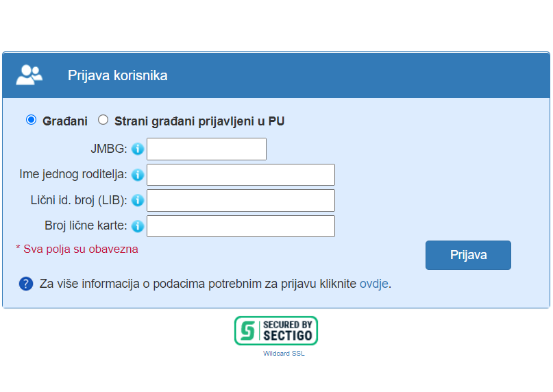Click the Broj lične karte input field

pyautogui.click(x=241, y=226)
